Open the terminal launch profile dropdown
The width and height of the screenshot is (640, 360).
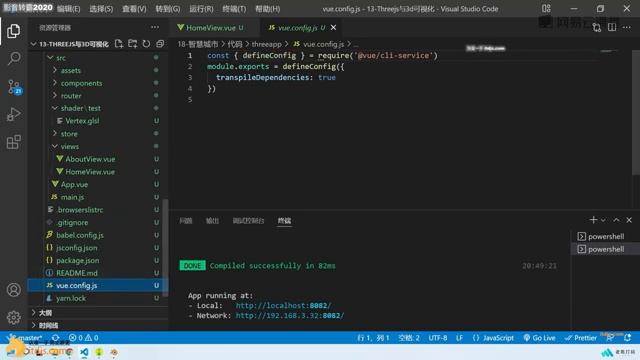point(603,220)
